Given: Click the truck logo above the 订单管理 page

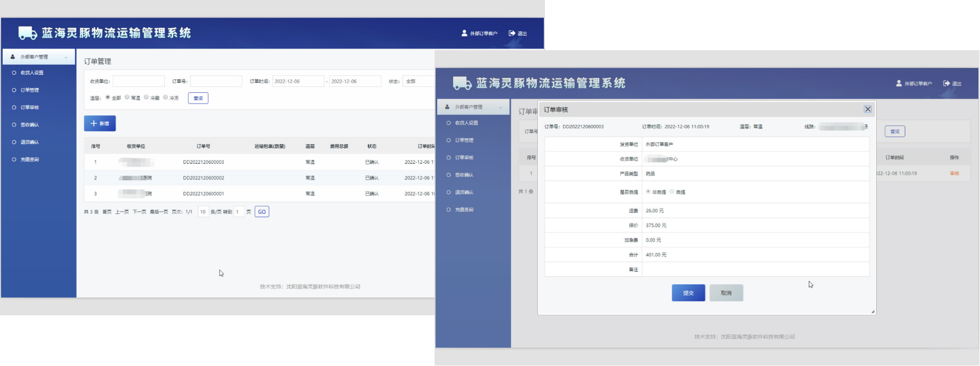Looking at the screenshot, I should pos(28,33).
